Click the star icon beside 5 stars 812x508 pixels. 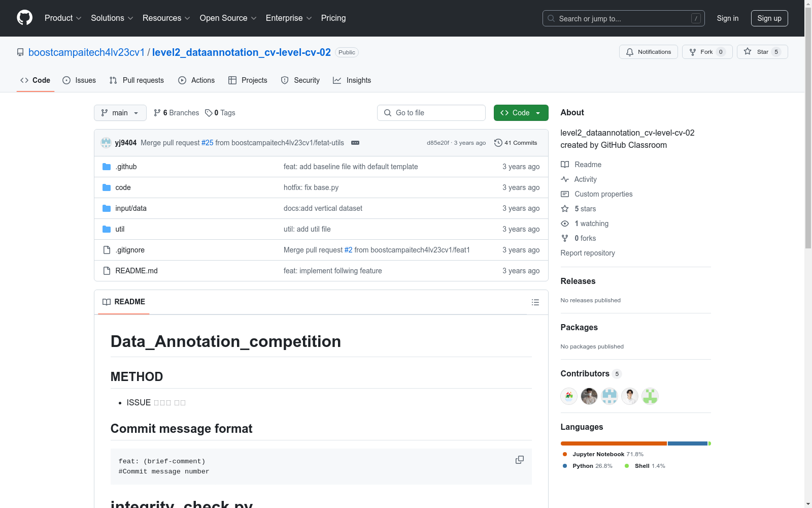[565, 209]
